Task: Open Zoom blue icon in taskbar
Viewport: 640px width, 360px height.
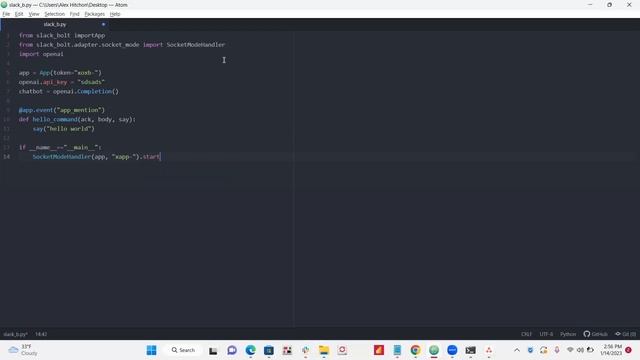Action: tap(452, 350)
